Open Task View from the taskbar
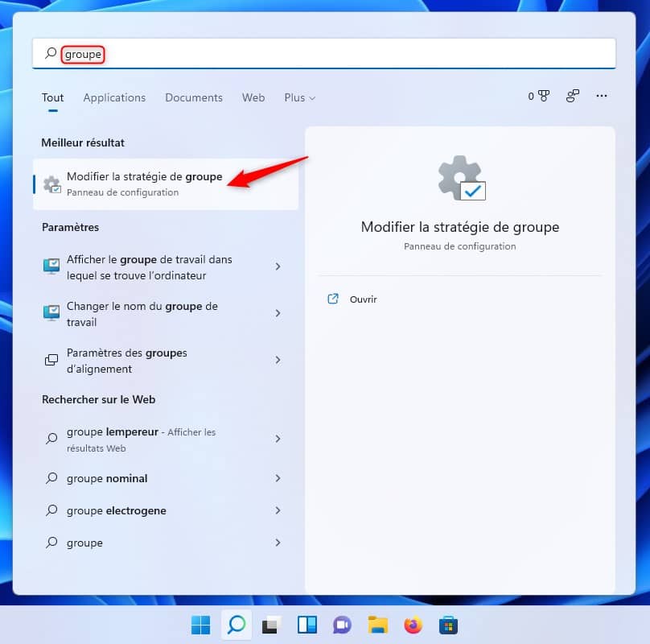Screen dimensions: 650x644 point(272,625)
